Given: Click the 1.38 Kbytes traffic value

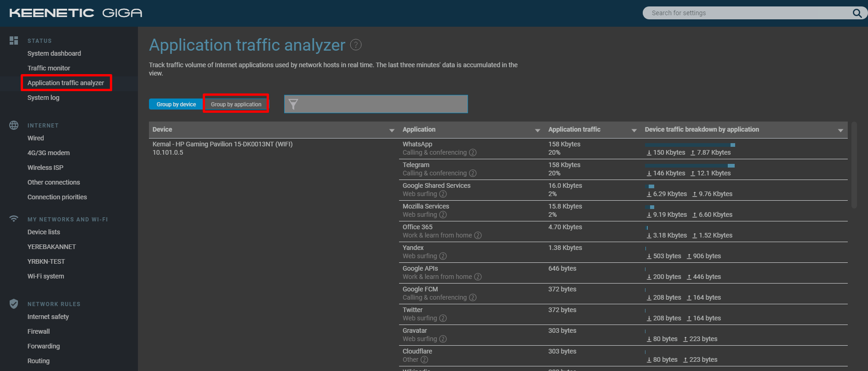Looking at the screenshot, I should [565, 248].
